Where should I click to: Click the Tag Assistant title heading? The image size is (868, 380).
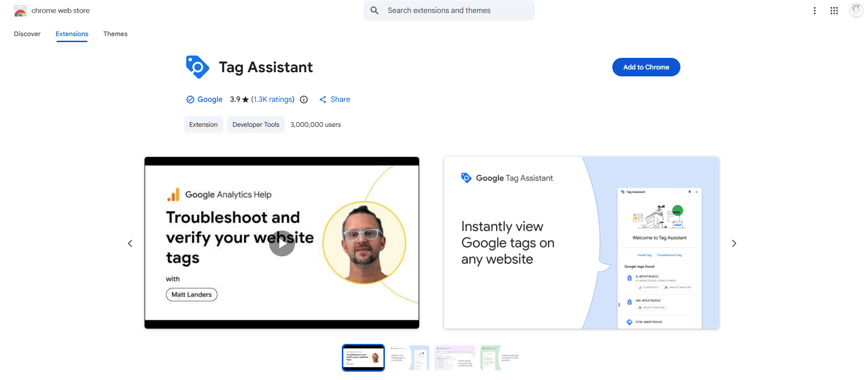[266, 68]
